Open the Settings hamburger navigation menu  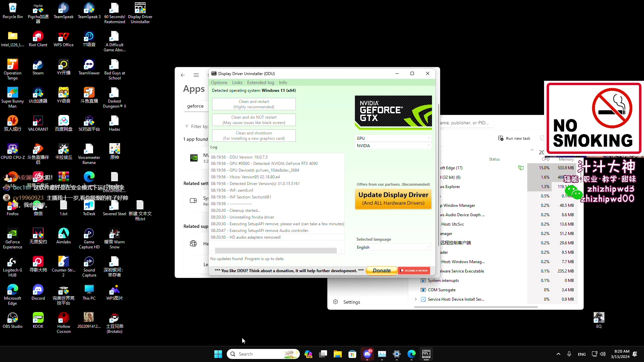pyautogui.click(x=196, y=75)
